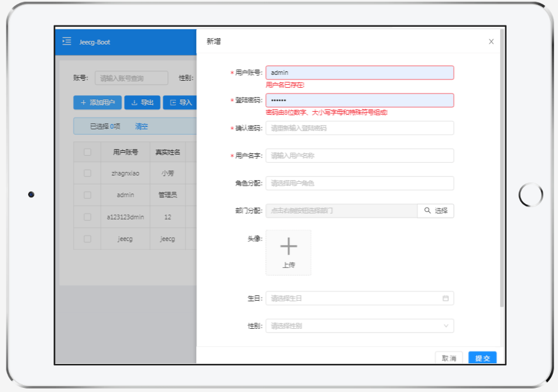Click the modal's right-side scrollbar
The width and height of the screenshot is (558, 392).
click(x=501, y=176)
